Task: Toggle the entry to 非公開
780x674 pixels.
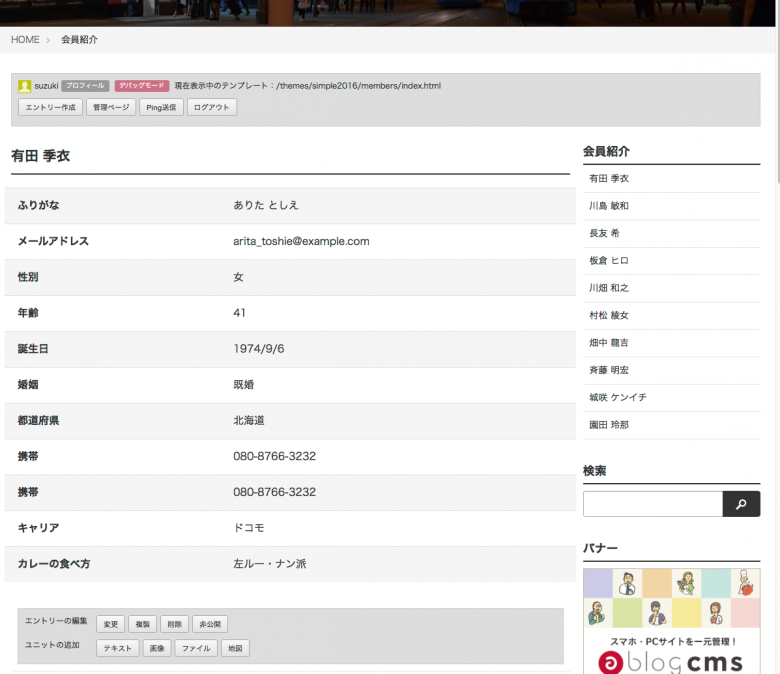Action: tap(209, 624)
